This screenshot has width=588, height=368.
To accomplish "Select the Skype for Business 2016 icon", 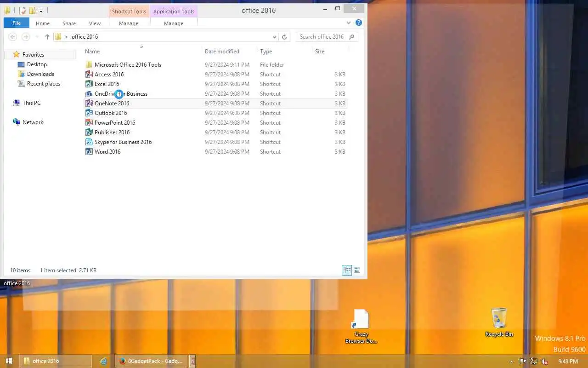I will pos(89,142).
